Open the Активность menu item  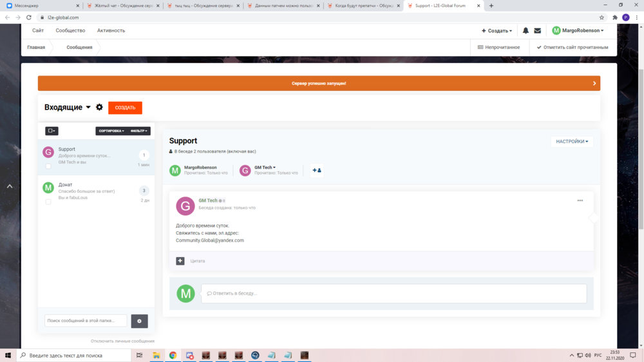111,30
